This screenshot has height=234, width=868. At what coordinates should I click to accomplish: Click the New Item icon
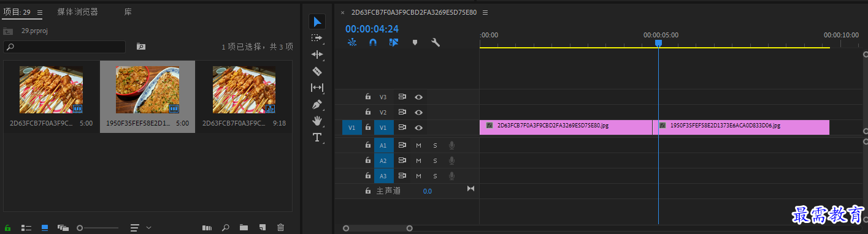coord(262,227)
